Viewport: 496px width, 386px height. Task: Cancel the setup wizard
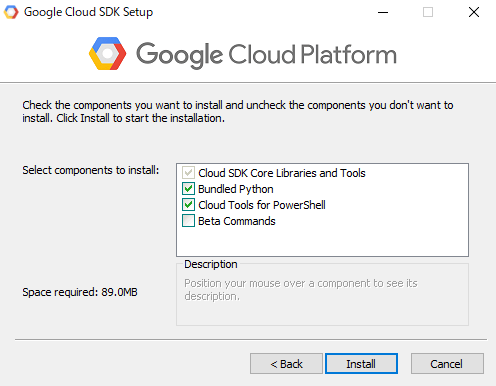pyautogui.click(x=447, y=364)
